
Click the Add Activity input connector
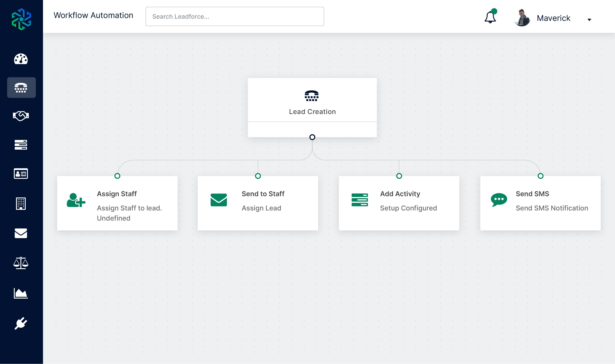(399, 176)
